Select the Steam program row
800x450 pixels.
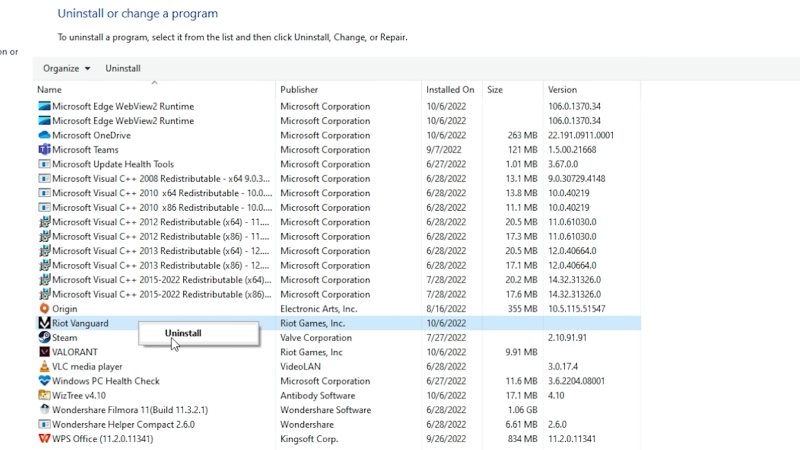pyautogui.click(x=337, y=338)
